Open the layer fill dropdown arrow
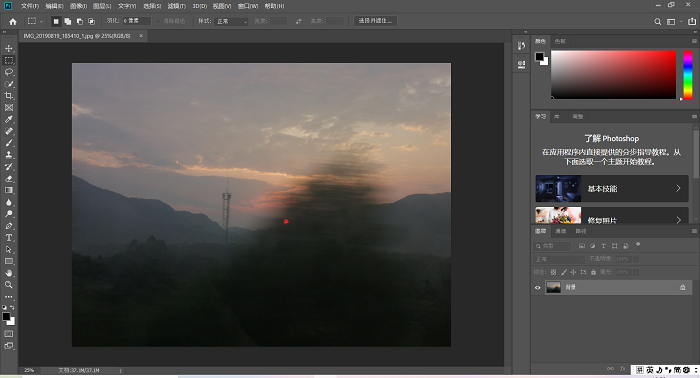Viewport: 700px width, 378px height. point(636,272)
